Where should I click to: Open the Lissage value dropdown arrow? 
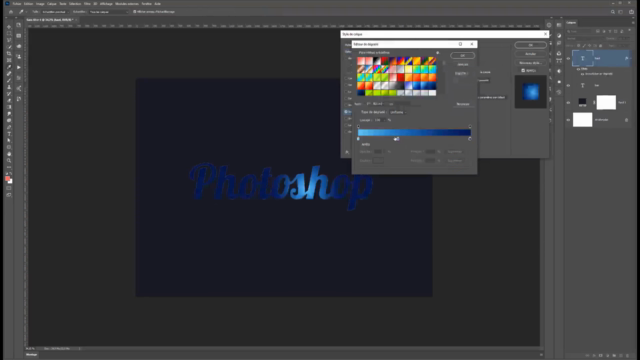(x=384, y=120)
